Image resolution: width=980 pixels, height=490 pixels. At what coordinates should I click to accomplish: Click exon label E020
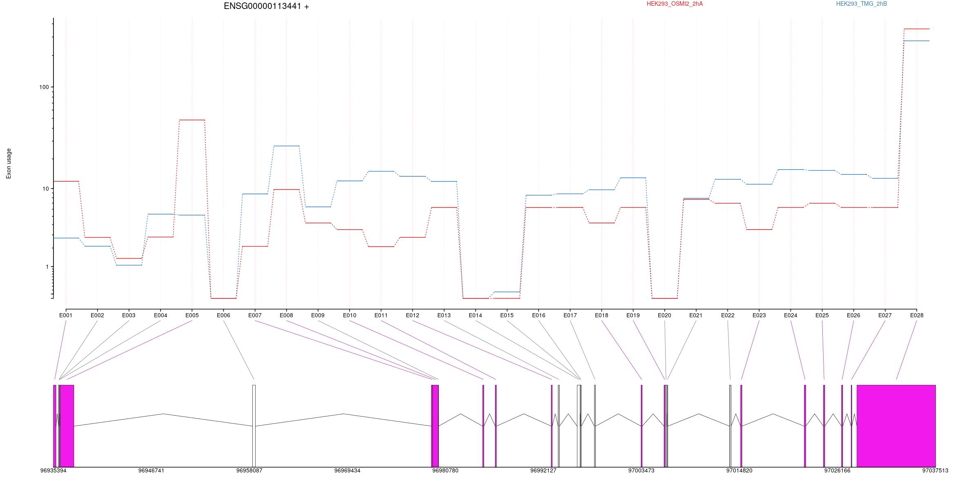[664, 315]
